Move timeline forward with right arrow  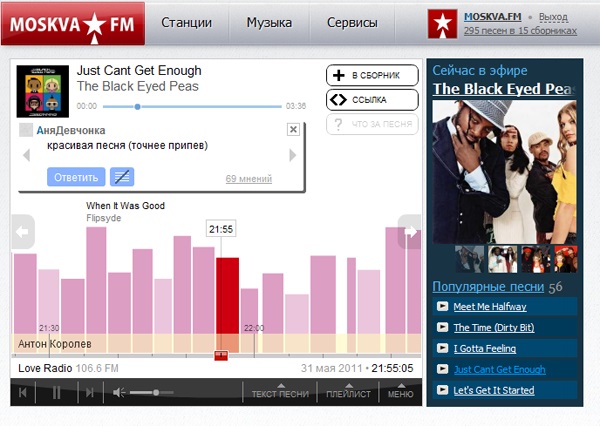pos(410,232)
